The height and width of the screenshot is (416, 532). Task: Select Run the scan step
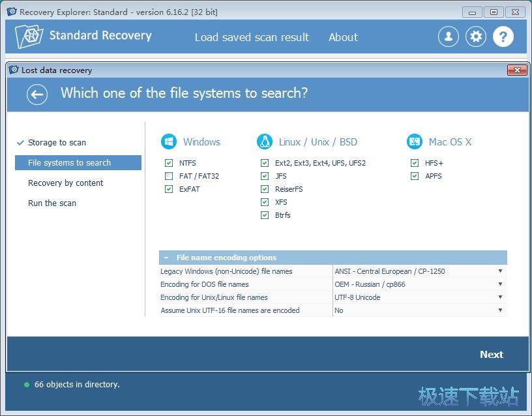[52, 203]
